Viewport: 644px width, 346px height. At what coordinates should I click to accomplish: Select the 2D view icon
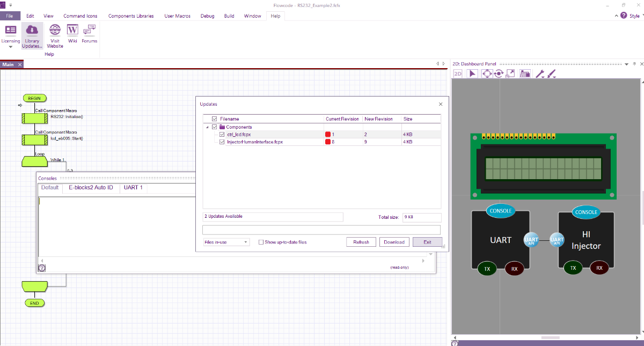(457, 73)
